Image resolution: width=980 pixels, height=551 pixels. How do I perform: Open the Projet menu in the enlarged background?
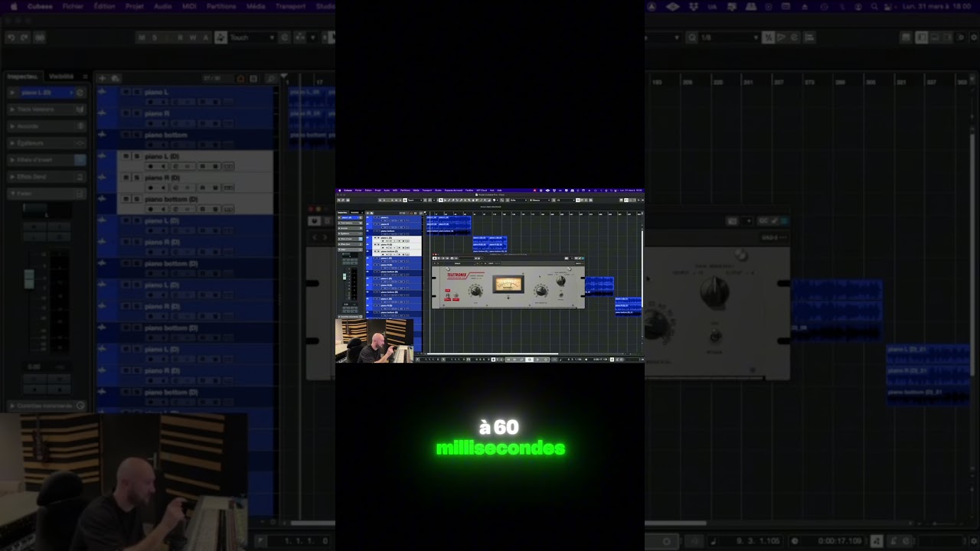point(135,6)
